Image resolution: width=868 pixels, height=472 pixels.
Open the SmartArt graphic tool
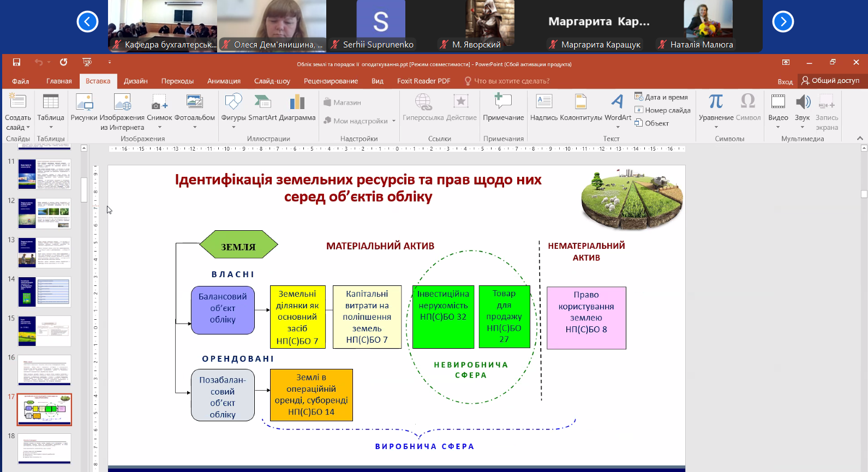click(x=262, y=103)
